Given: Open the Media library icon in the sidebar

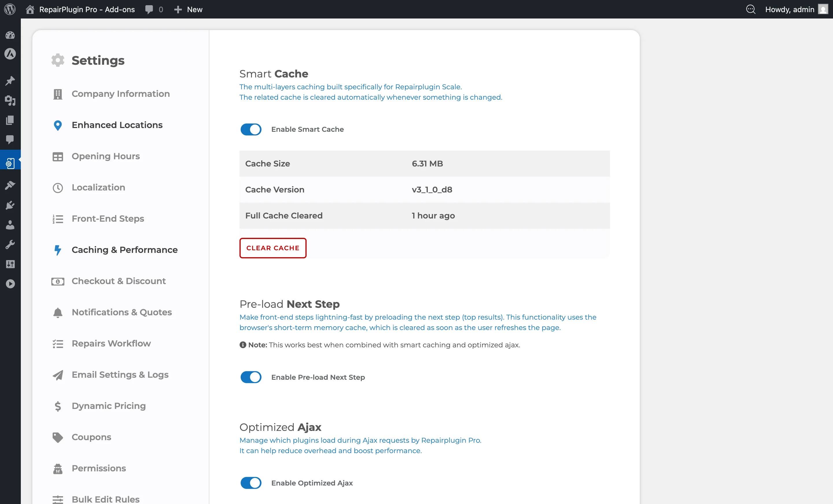Looking at the screenshot, I should 10,101.
